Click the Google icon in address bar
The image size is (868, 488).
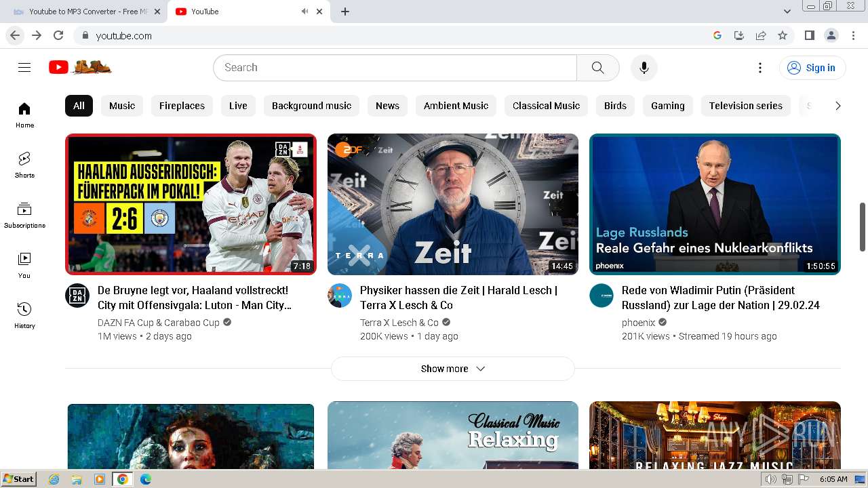717,35
